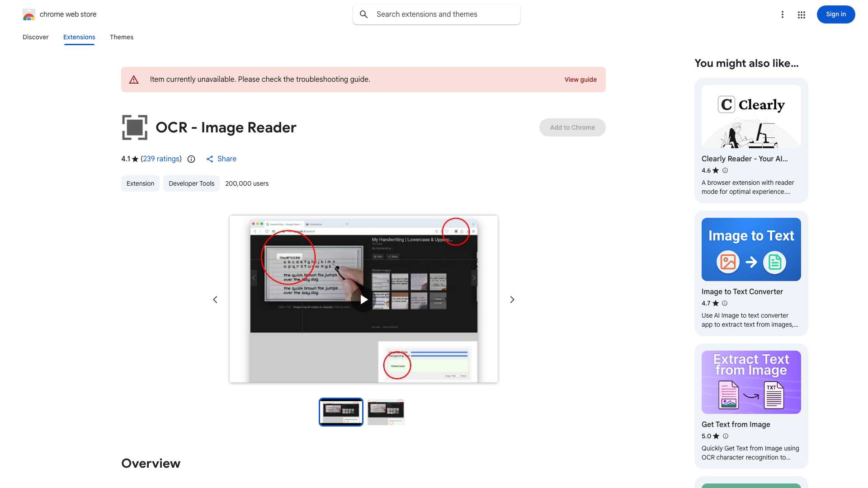Click the 200,000 users text
The image size is (868, 488).
247,183
